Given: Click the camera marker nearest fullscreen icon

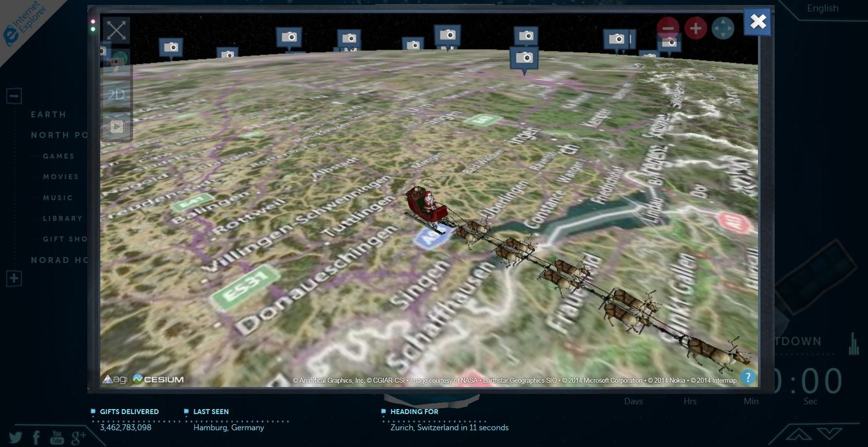Looking at the screenshot, I should [x=171, y=48].
